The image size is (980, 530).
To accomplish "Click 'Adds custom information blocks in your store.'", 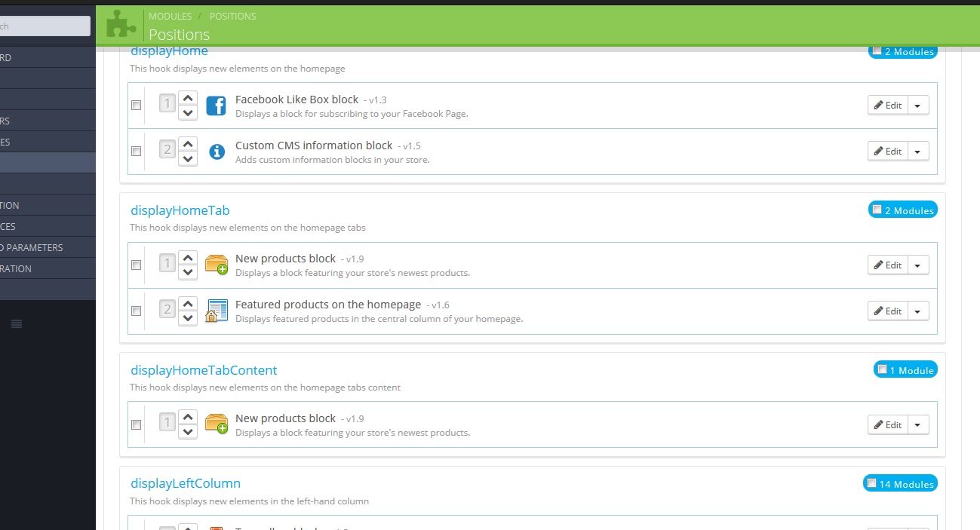I will 333,160.
